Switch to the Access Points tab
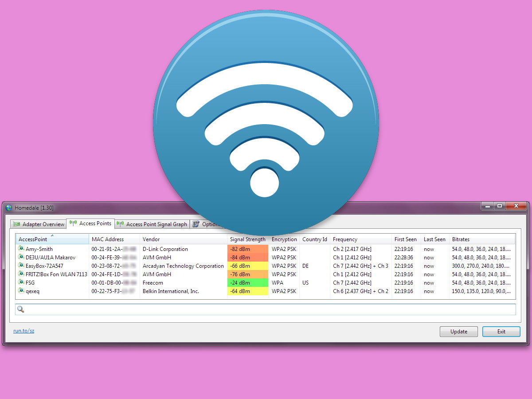The image size is (532, 399). [91, 223]
